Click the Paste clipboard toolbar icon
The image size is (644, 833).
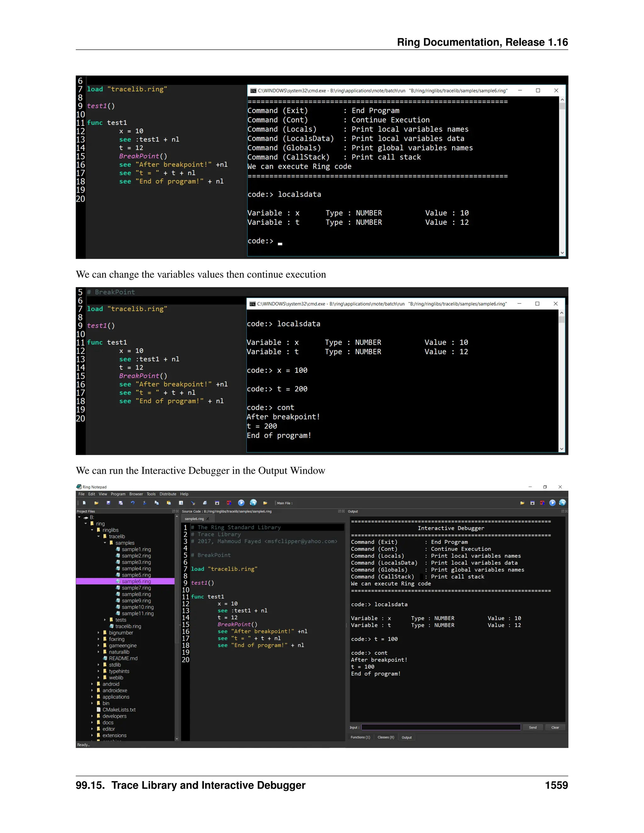click(169, 503)
